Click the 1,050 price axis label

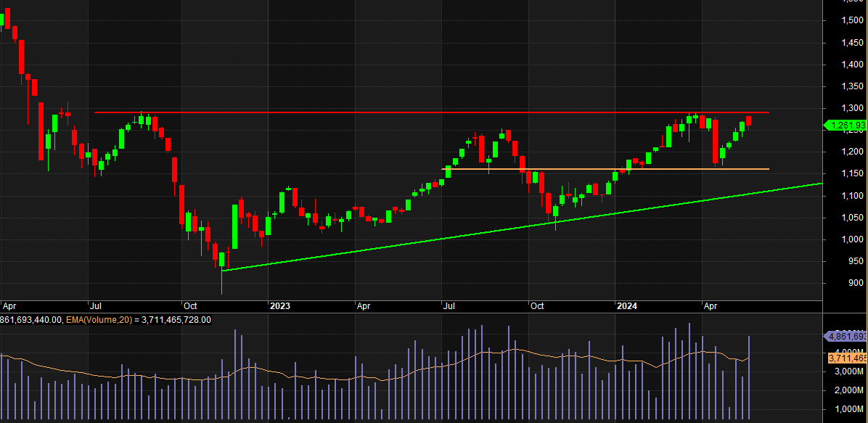coord(852,218)
